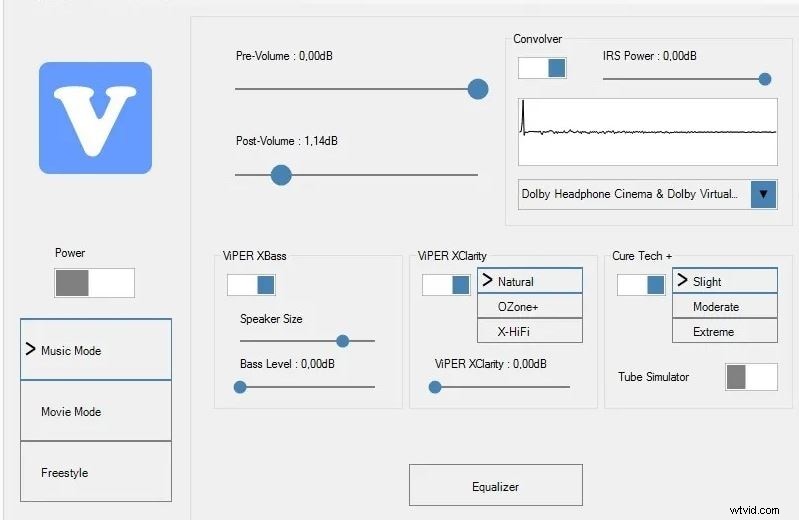Turn off the ViPER XBass switch
Viewport: 799px width, 520px height.
tap(251, 284)
